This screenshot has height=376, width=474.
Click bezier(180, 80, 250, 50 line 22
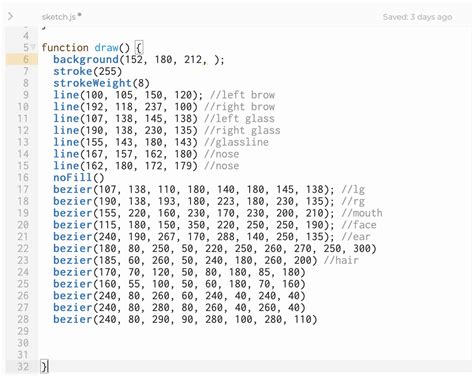[x=215, y=249]
